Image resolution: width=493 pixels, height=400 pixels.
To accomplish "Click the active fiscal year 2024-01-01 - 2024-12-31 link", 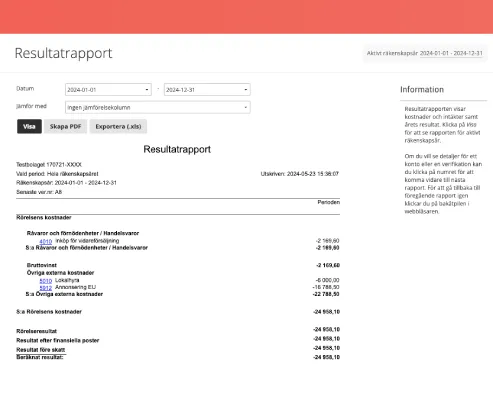I will tap(451, 53).
